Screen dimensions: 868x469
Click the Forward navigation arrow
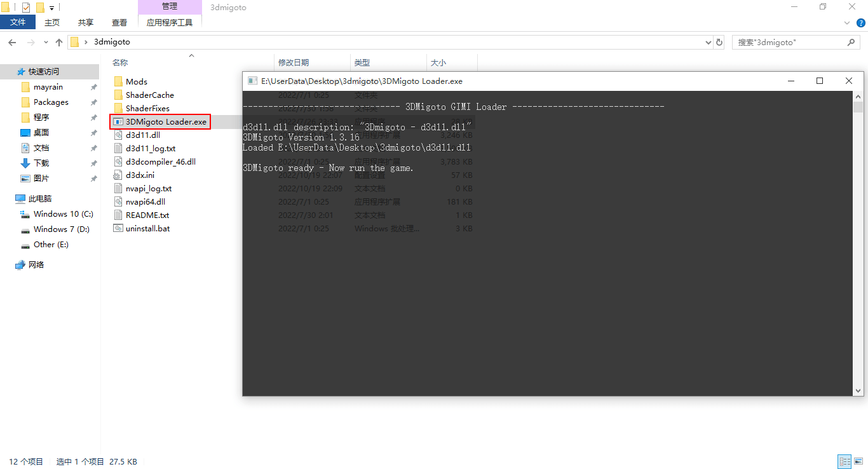click(31, 42)
